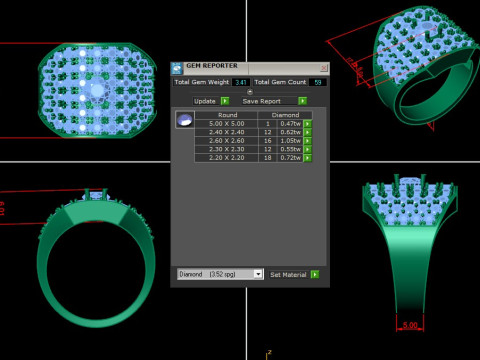Click the green arrow next to Save Report

pos(302,101)
